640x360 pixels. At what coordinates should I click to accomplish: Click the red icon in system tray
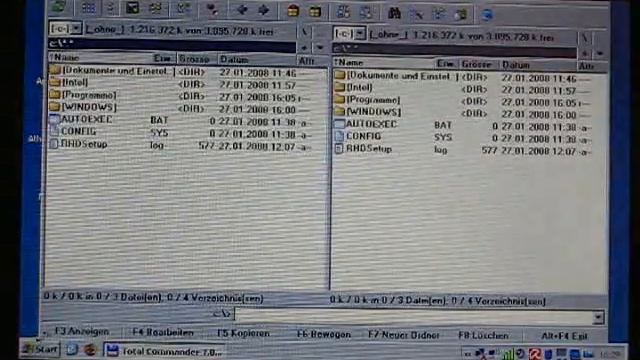[535, 354]
